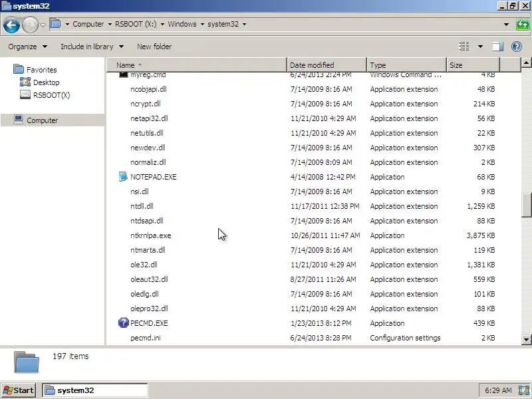Create a New folder

(x=154, y=47)
